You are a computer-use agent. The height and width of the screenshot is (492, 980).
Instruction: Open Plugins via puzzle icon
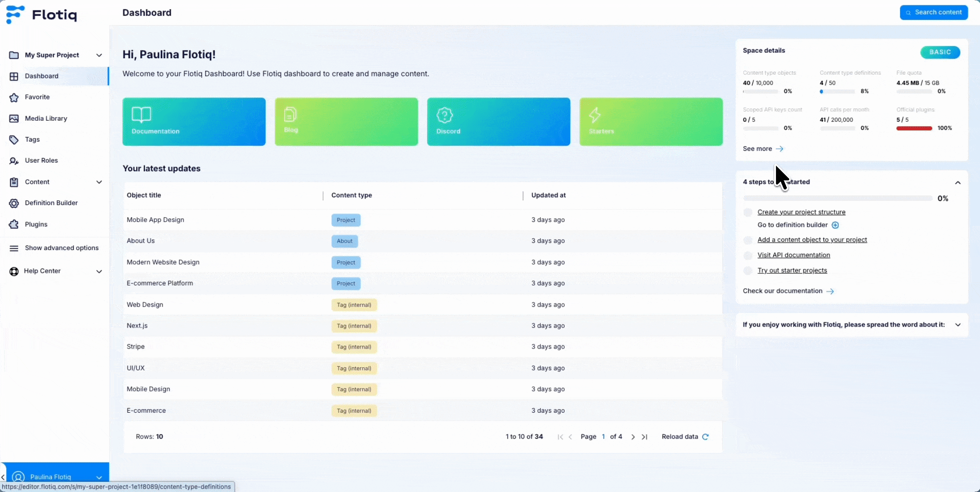click(14, 224)
